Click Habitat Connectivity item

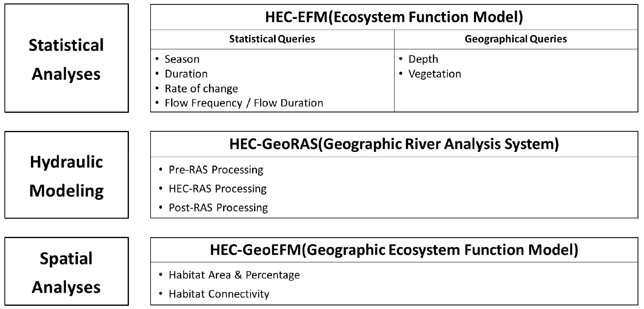pyautogui.click(x=219, y=294)
